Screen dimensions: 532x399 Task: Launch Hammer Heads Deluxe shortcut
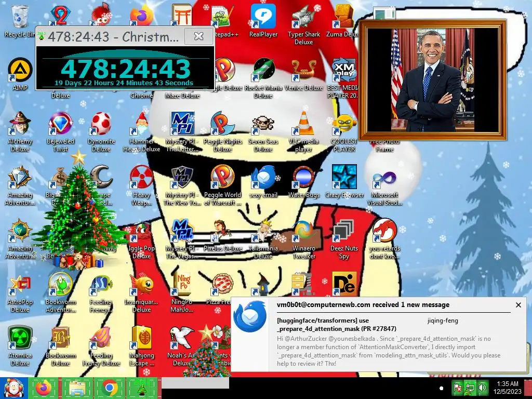(x=141, y=131)
